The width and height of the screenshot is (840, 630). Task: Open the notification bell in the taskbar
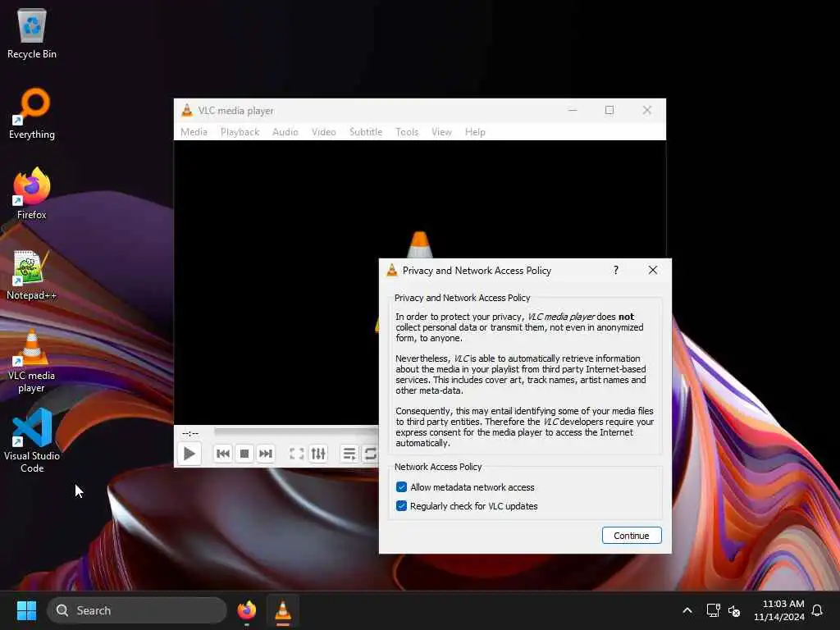[x=817, y=610]
